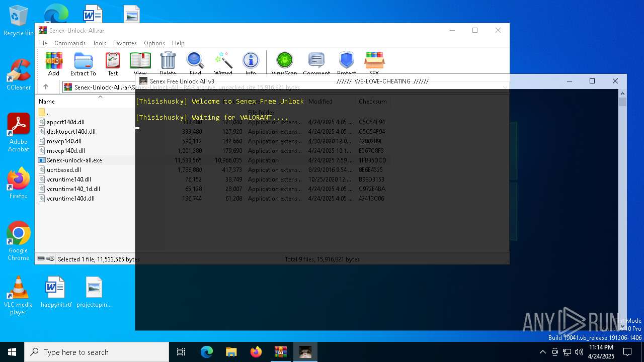Open the Firefox desktop shortcut
The height and width of the screenshot is (362, 644).
pos(18,184)
